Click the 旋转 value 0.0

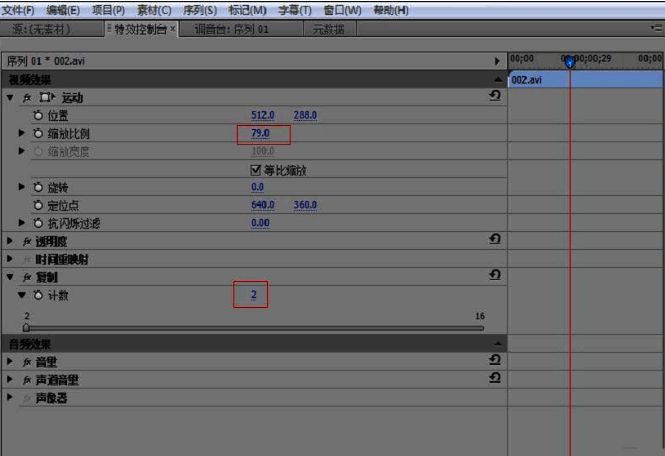[257, 187]
